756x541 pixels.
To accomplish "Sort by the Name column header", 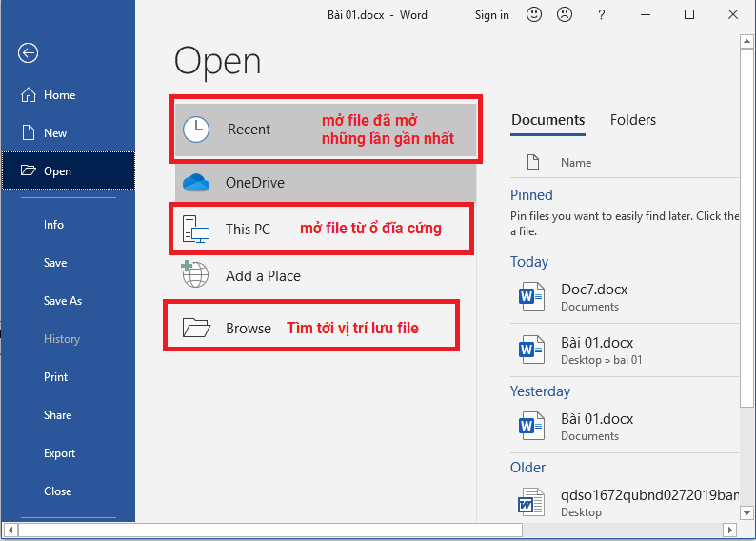I will pos(576,163).
